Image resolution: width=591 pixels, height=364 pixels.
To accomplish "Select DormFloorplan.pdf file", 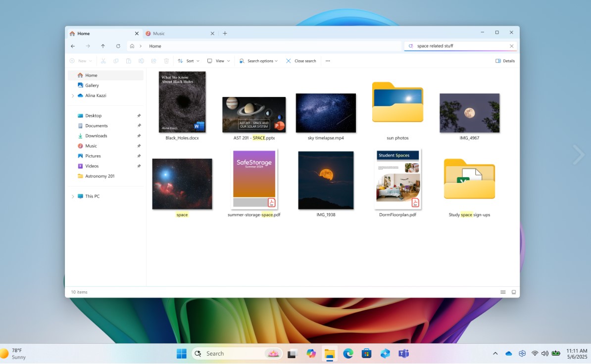I will (x=397, y=179).
